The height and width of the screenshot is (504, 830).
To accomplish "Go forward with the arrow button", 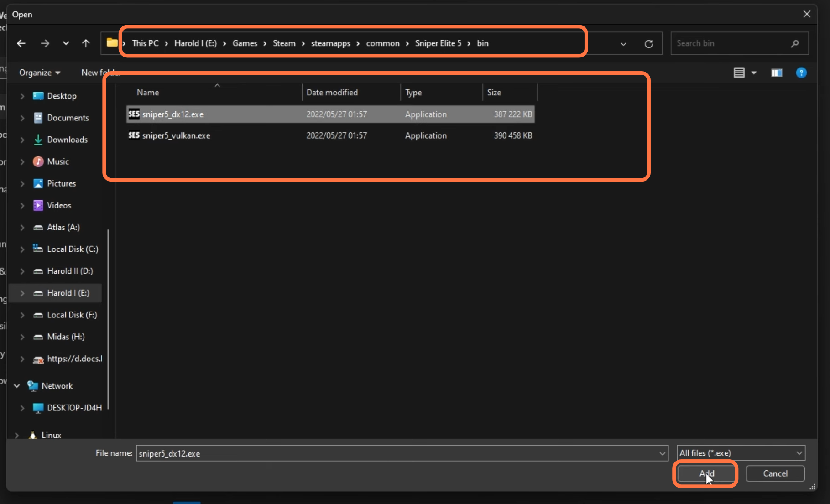I will point(45,43).
